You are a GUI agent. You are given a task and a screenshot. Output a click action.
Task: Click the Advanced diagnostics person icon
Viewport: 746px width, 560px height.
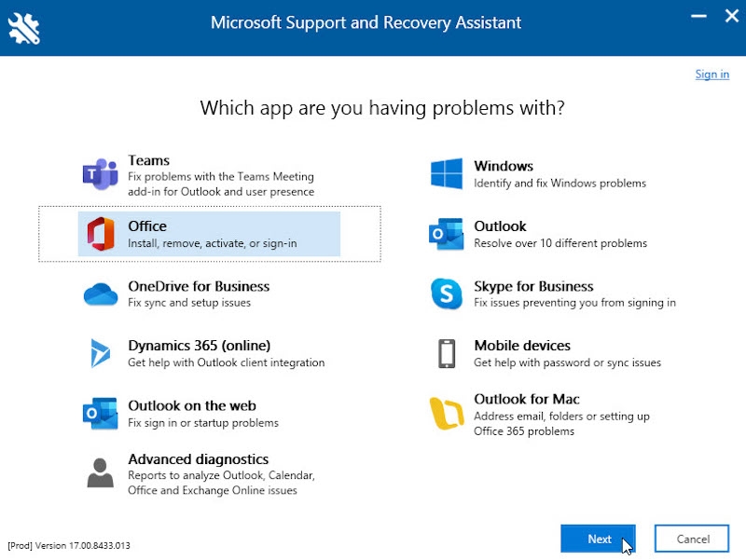pos(102,474)
